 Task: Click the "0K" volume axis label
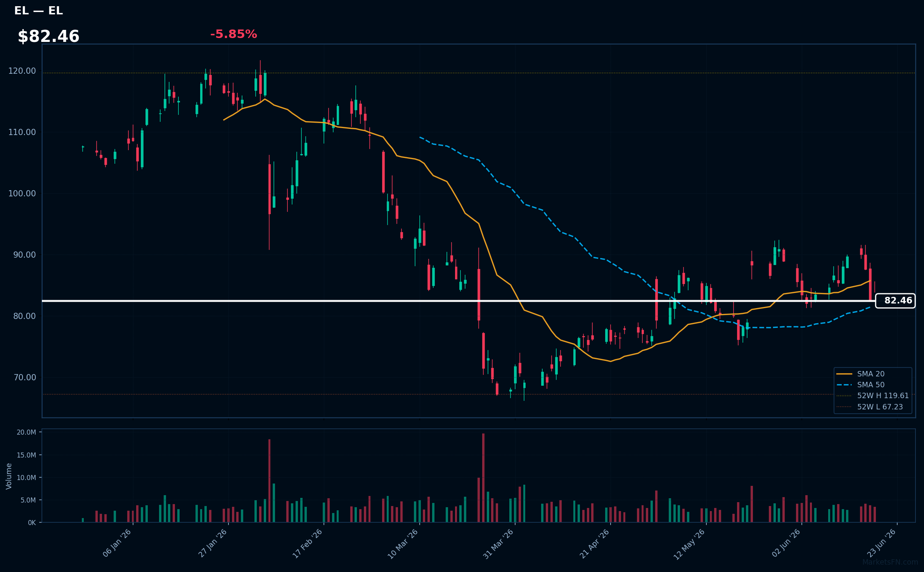[32, 523]
